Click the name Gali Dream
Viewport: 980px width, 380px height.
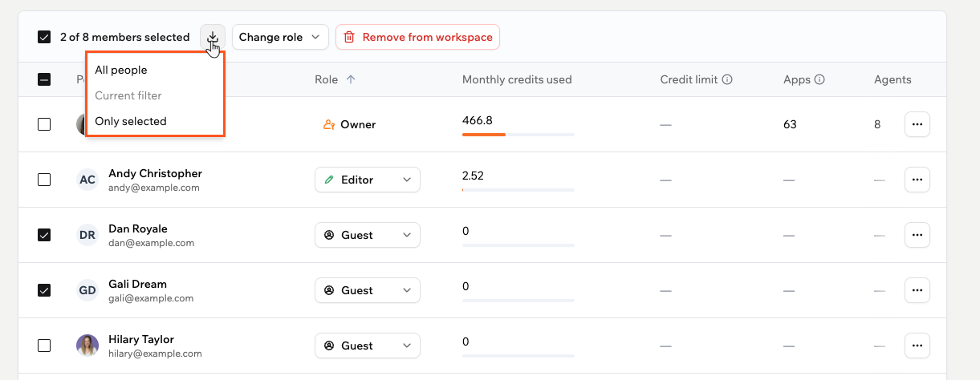pos(137,284)
